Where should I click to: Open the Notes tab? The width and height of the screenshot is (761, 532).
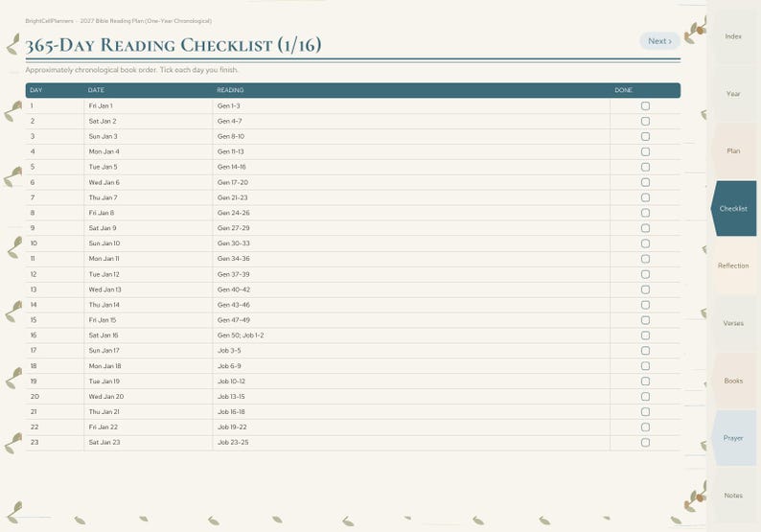click(x=733, y=496)
